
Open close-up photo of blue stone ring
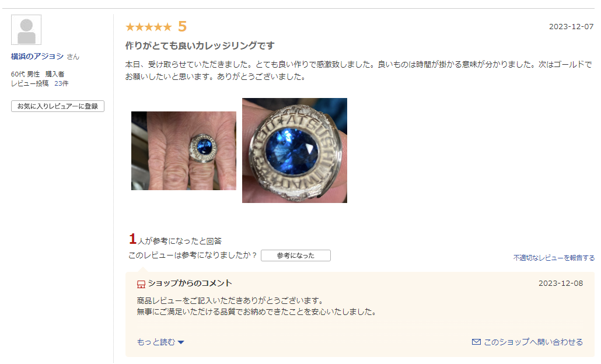294,150
